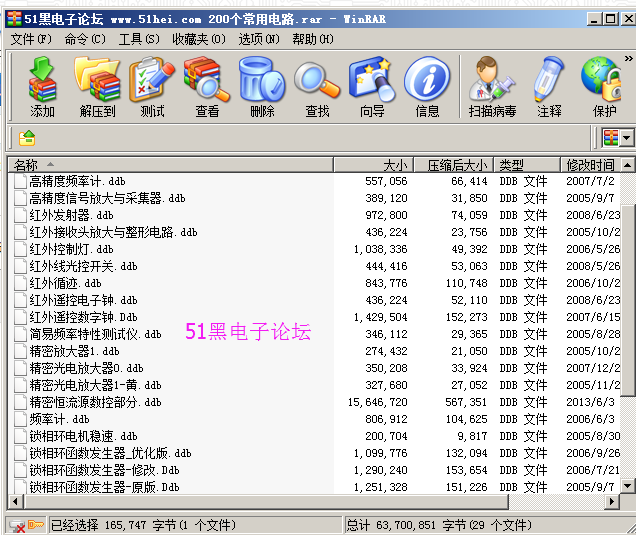This screenshot has width=636, height=535.
Task: Sort by the 名称 column header
Action: click(x=171, y=165)
